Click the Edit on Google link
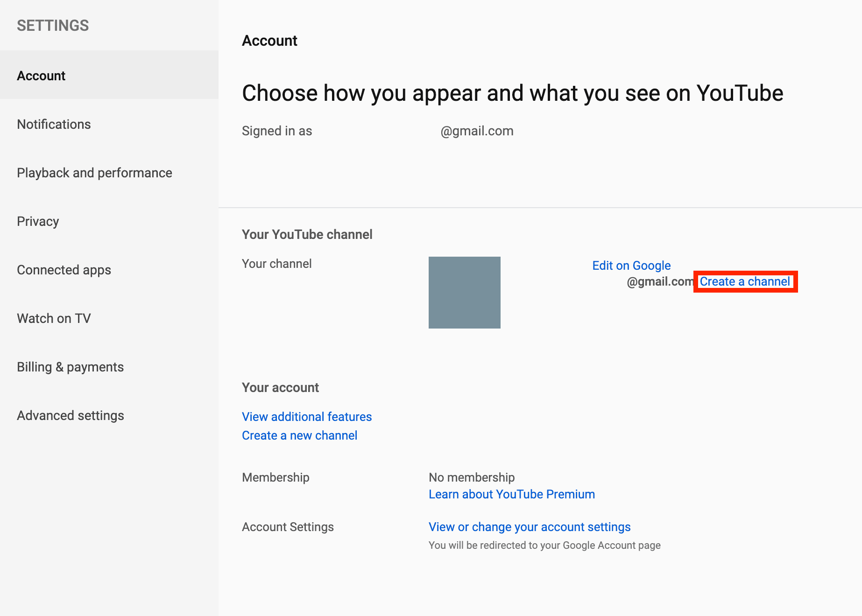 [631, 266]
